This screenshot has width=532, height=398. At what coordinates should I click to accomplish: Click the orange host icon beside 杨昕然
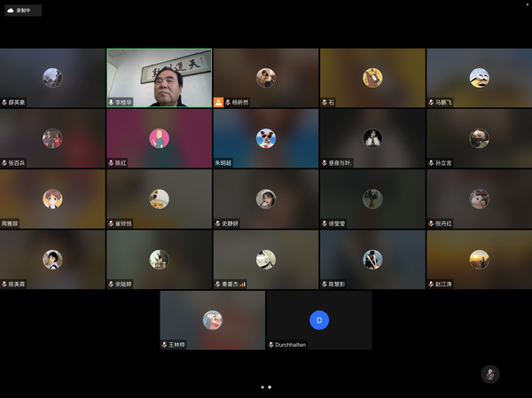pos(218,102)
